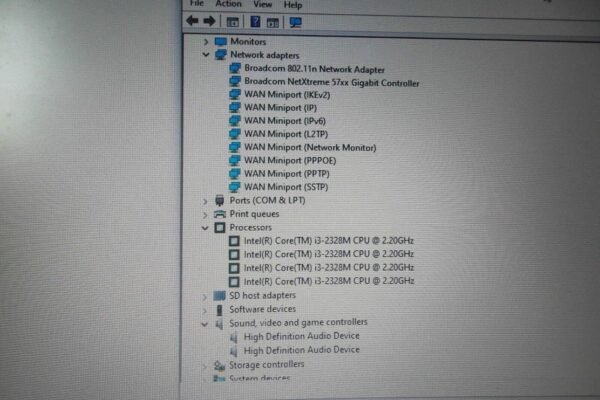Click the Print queues label
Screen dimensions: 600x400
(x=254, y=214)
